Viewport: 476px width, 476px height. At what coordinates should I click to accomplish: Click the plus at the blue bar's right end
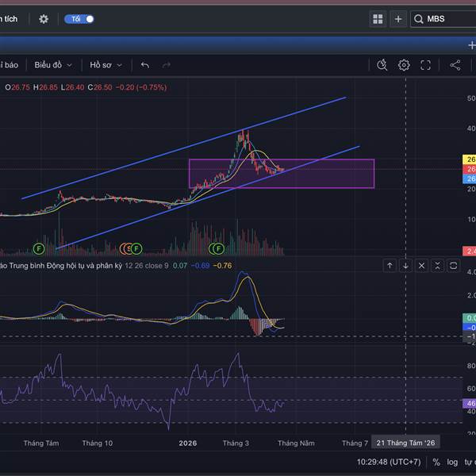click(471, 45)
